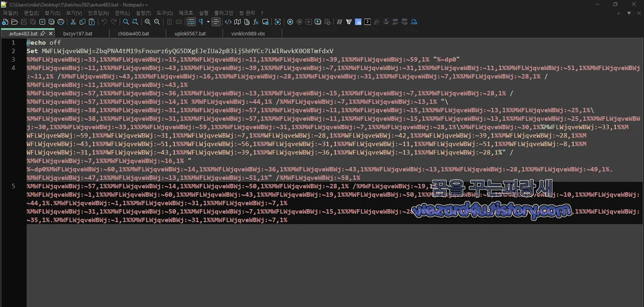Viewport: 644px width, 307px height.
Task: Open the 인코딩(N) menu
Action: pos(98,13)
